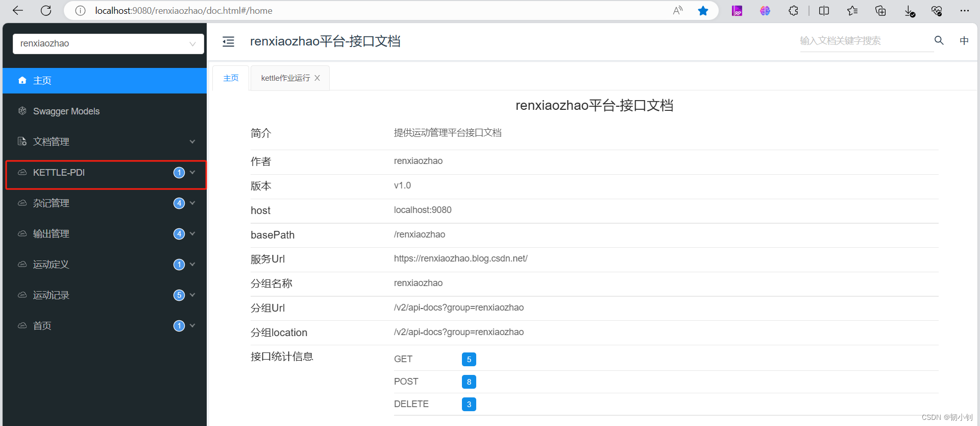This screenshot has width=980, height=426.
Task: Click the blue favorites star icon
Action: pos(703,11)
